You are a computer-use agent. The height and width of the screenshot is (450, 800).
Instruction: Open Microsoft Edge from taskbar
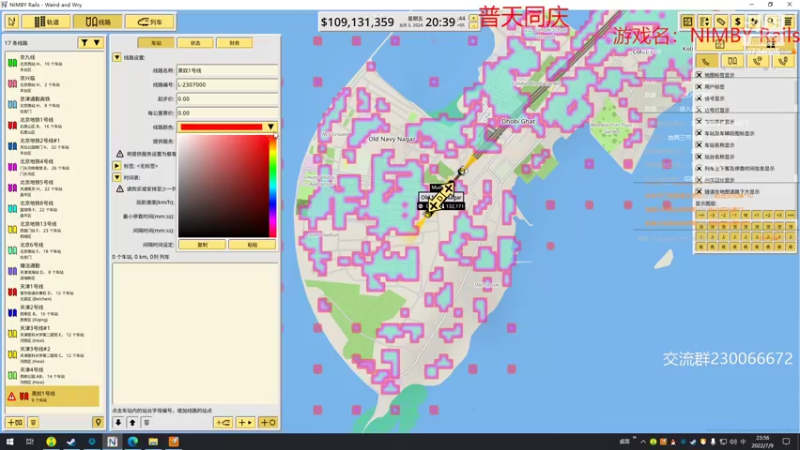point(133,441)
